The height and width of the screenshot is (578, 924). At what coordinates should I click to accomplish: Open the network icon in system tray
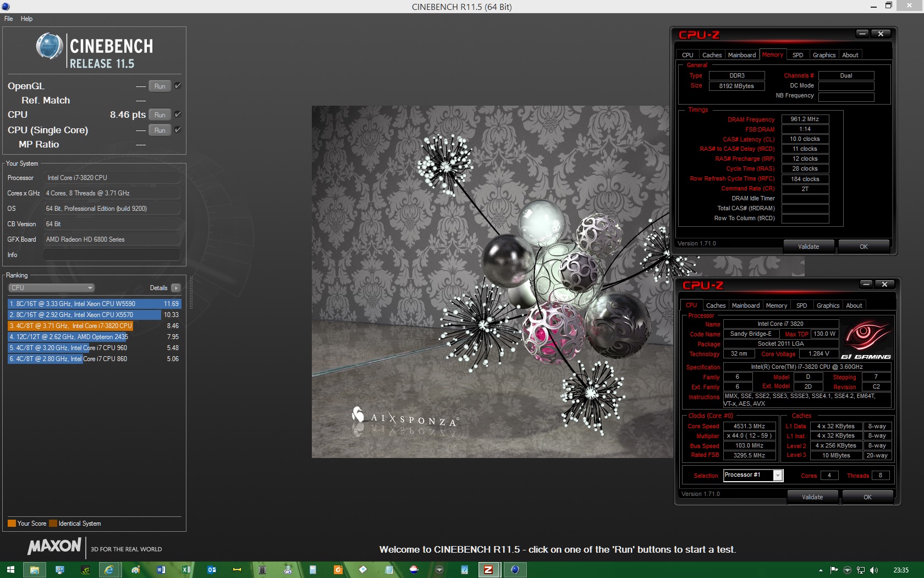coord(861,570)
